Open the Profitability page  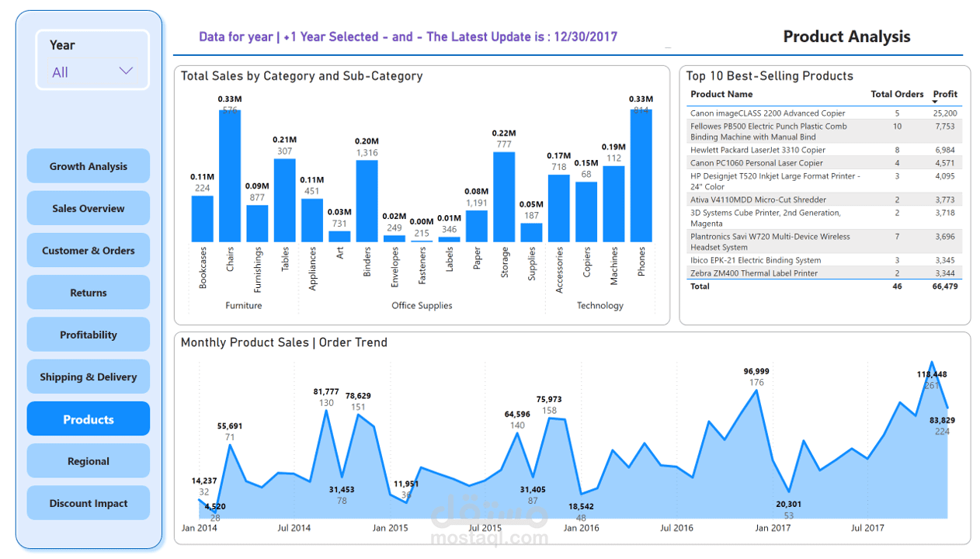coord(89,335)
